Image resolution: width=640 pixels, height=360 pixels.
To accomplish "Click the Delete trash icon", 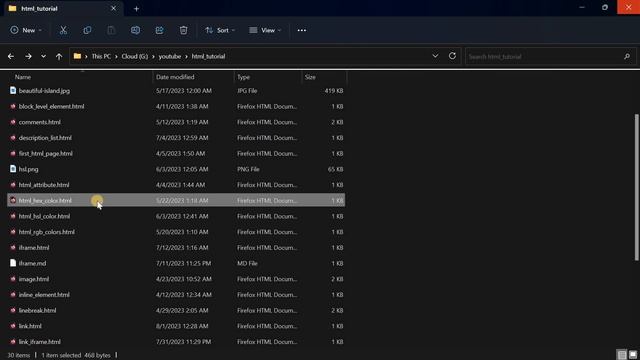I will click(183, 30).
